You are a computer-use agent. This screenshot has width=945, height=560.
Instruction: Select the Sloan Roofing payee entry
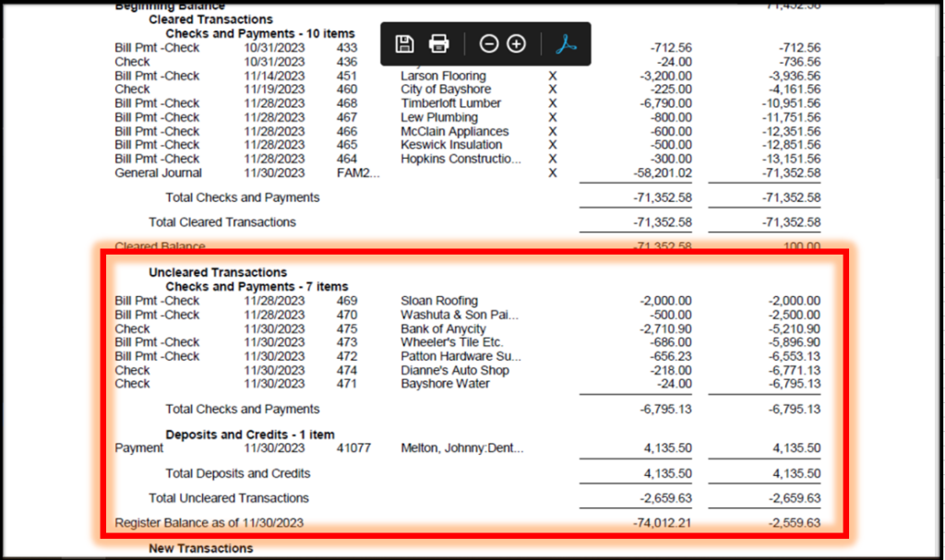[x=439, y=301]
